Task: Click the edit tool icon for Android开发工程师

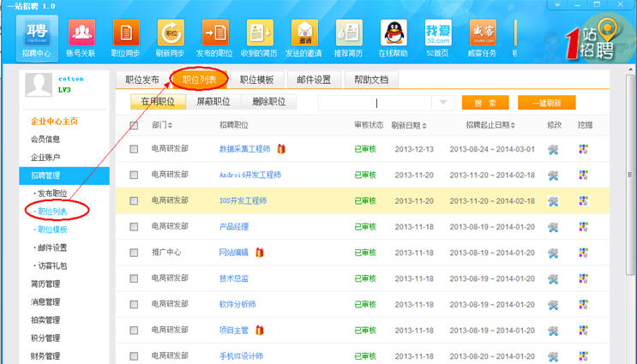Action: click(553, 176)
